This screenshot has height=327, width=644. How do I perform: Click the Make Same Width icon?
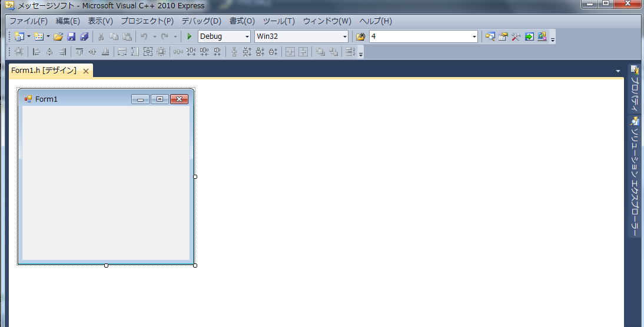122,52
